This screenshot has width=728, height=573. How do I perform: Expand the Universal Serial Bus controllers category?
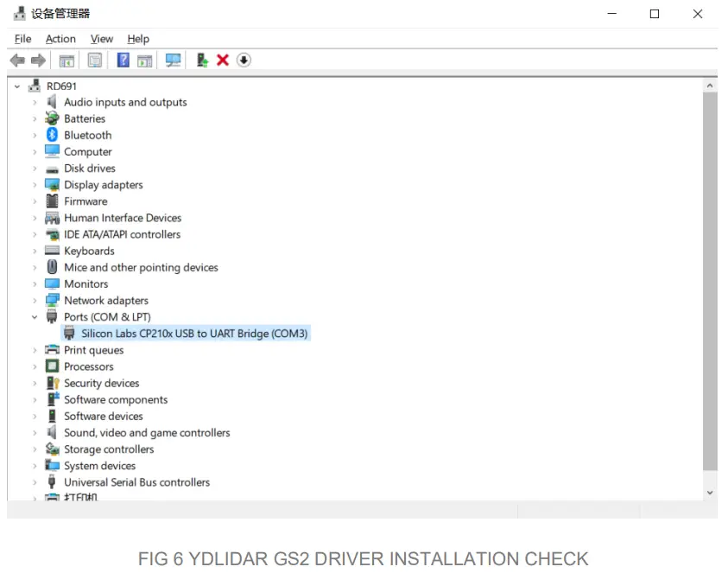35,482
